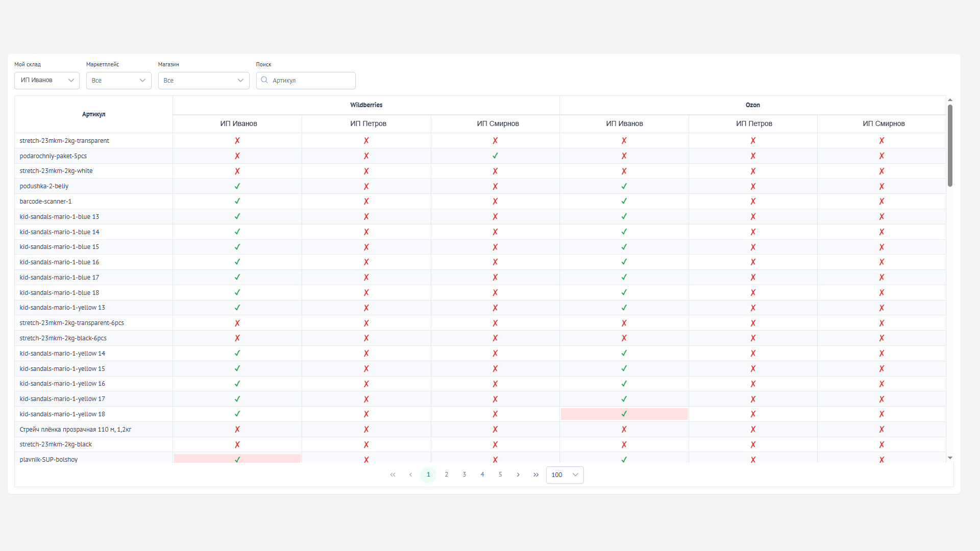Focus the Артикул search input field
Image resolution: width=980 pixels, height=551 pixels.
[306, 81]
